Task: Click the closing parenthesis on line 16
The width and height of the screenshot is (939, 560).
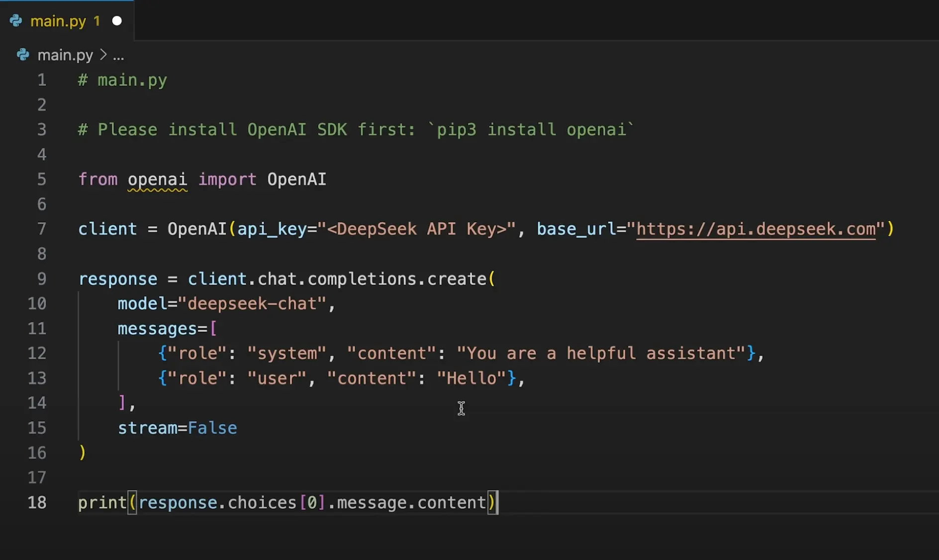Action: [83, 453]
